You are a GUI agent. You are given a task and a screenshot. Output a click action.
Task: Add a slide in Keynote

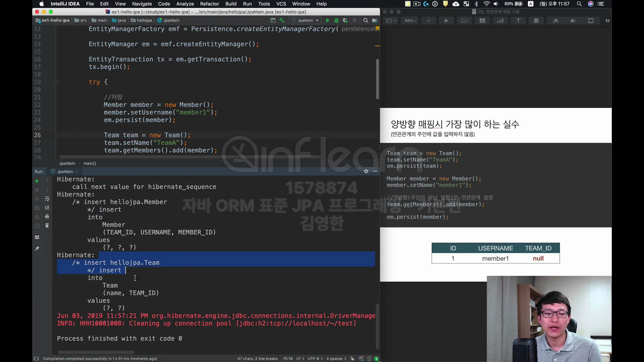click(428, 21)
